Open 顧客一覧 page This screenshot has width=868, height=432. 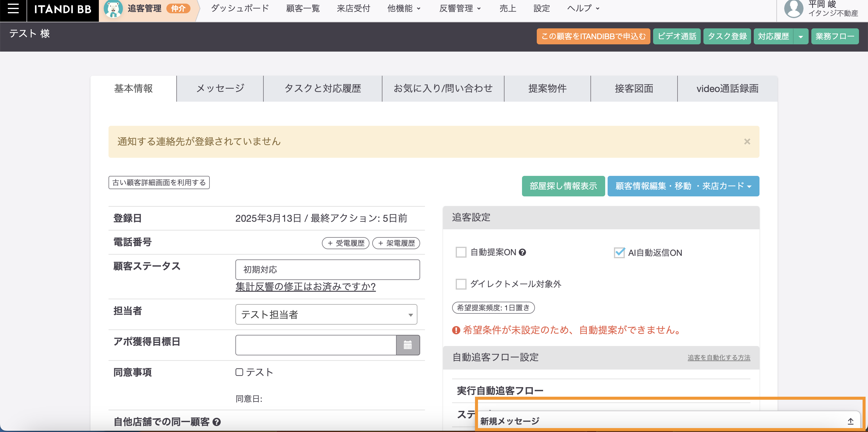coord(303,8)
